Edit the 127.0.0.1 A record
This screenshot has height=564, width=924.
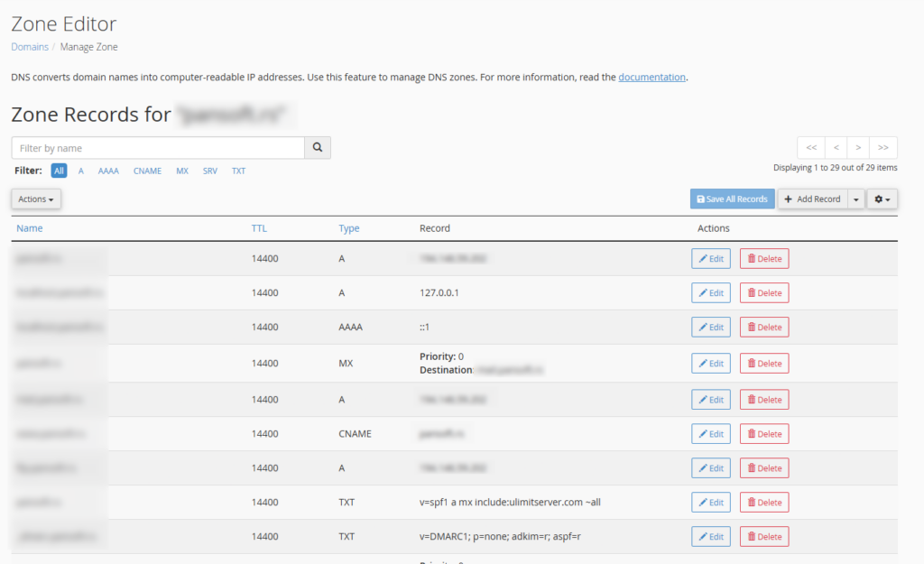pos(711,293)
